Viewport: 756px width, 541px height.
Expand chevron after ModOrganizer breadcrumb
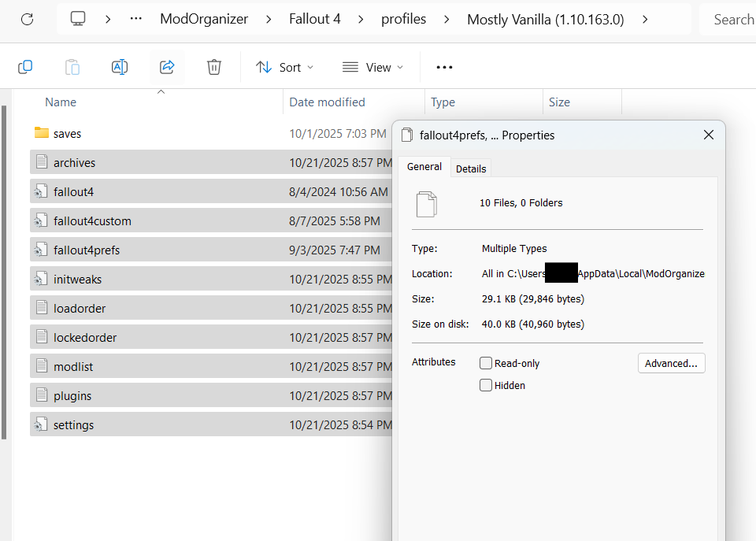pyautogui.click(x=269, y=19)
